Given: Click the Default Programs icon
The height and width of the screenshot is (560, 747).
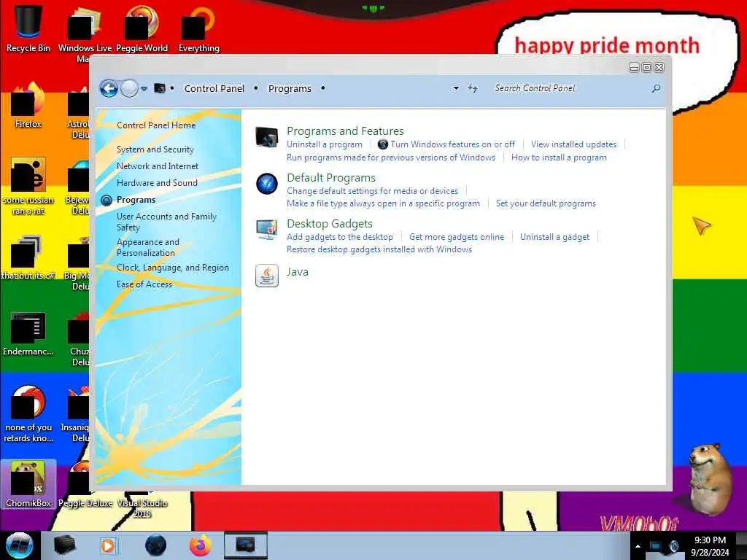Looking at the screenshot, I should 267,184.
